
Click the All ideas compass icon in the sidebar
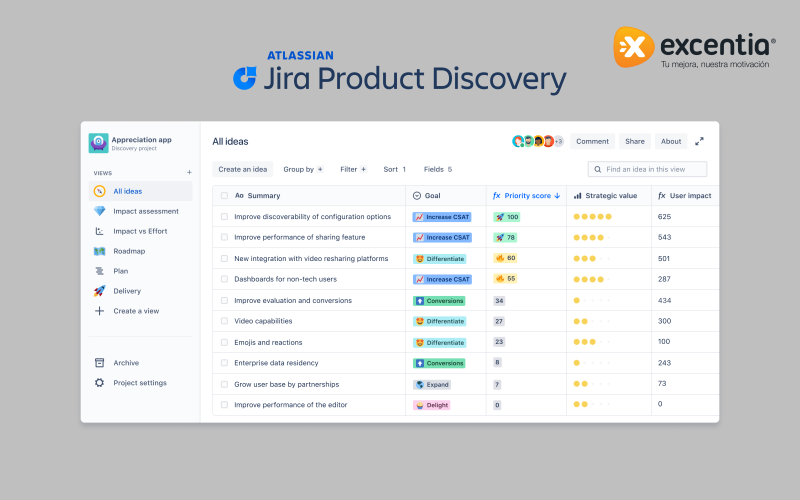click(99, 191)
